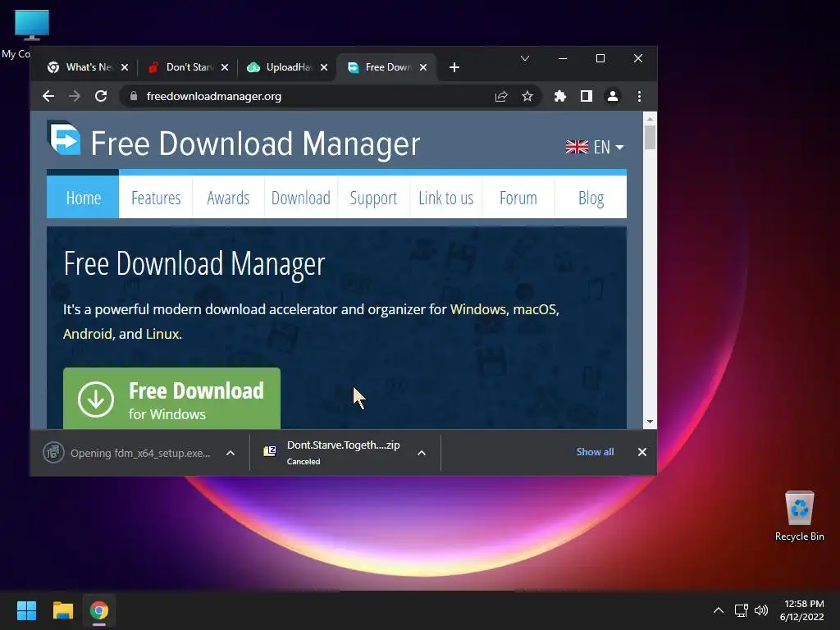Image resolution: width=840 pixels, height=630 pixels.
Task: Click the vertical scrollbar thumb
Action: tap(650, 138)
